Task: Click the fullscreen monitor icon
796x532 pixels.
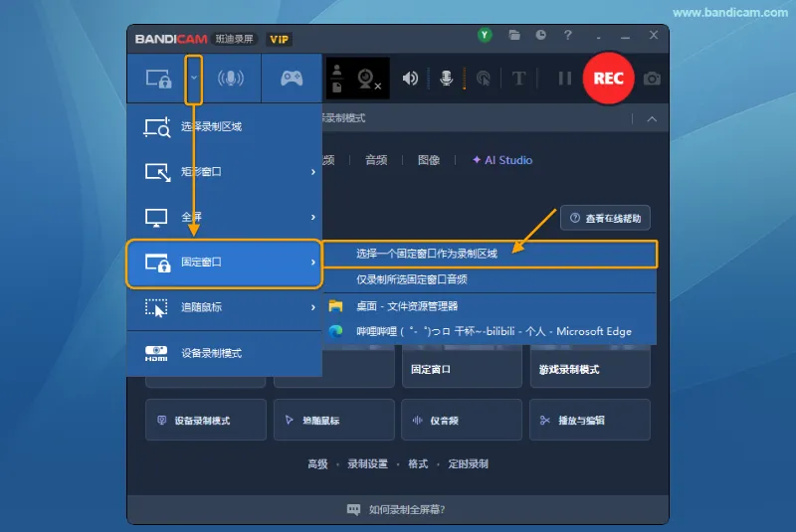Action: point(156,218)
